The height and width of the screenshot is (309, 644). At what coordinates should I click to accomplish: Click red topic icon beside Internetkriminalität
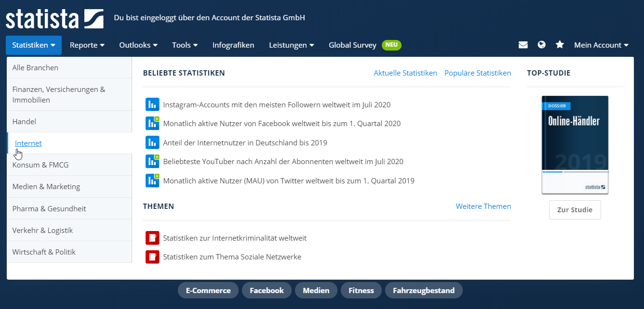[152, 238]
